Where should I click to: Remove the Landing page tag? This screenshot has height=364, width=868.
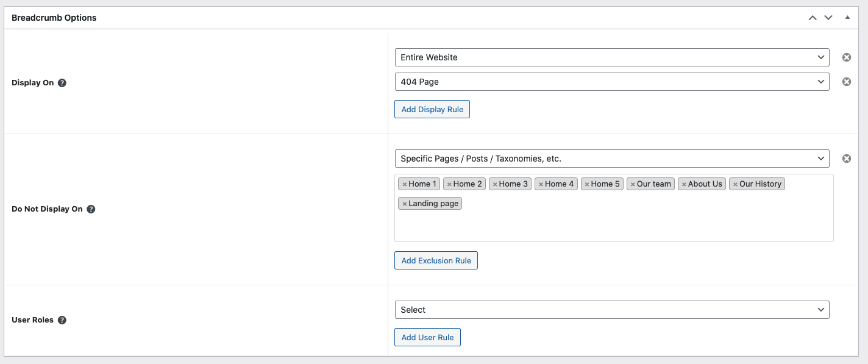(404, 204)
